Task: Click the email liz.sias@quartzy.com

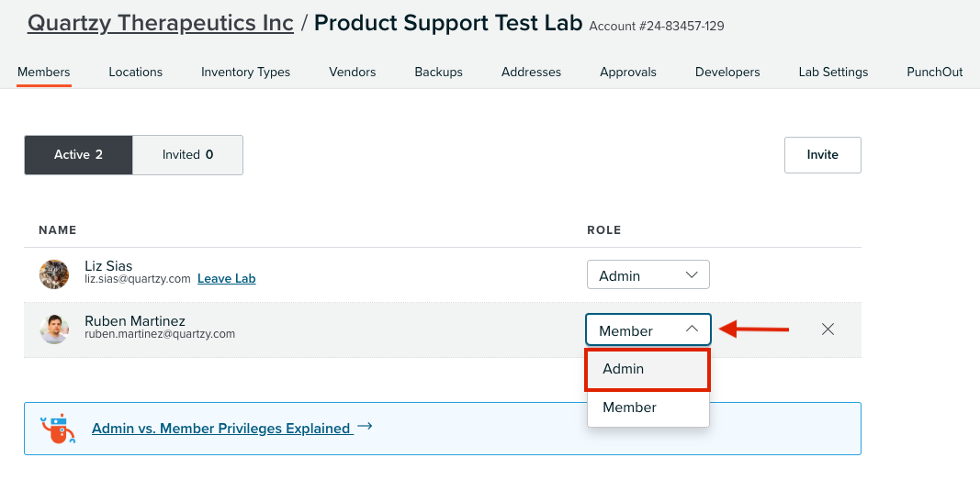Action: pyautogui.click(x=138, y=279)
